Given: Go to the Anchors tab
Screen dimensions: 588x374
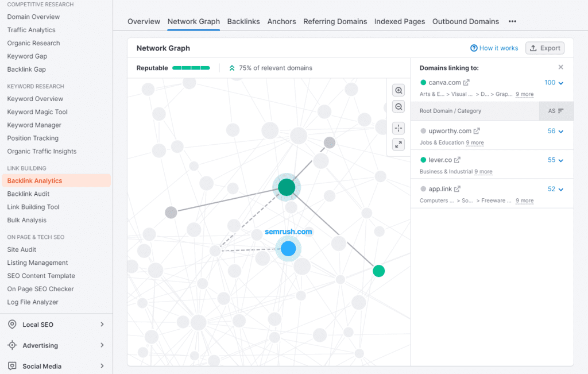Looking at the screenshot, I should tap(281, 21).
